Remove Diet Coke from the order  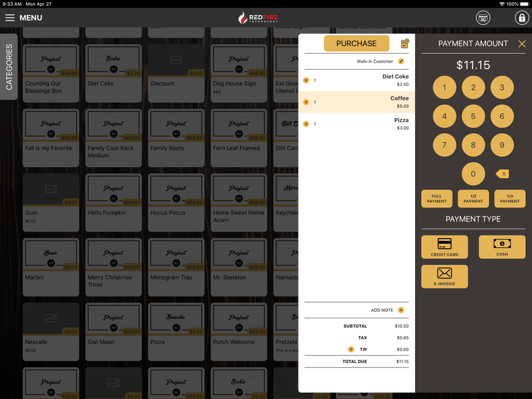coord(306,81)
